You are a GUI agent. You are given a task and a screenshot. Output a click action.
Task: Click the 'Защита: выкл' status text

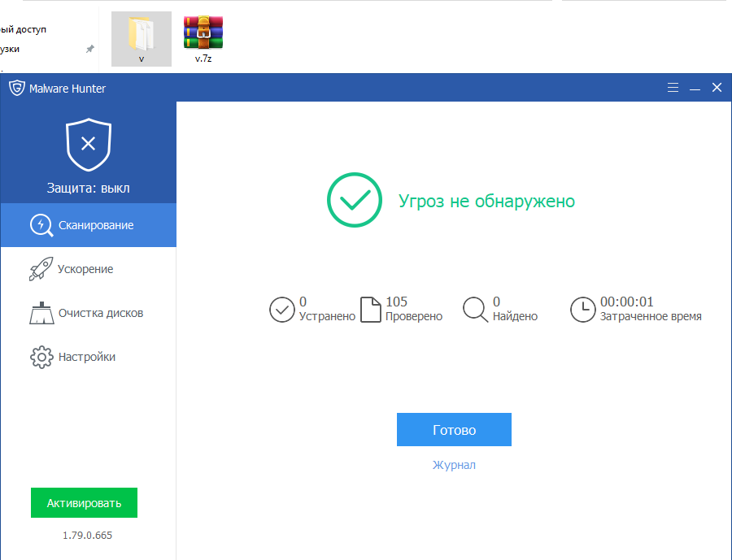tap(88, 188)
